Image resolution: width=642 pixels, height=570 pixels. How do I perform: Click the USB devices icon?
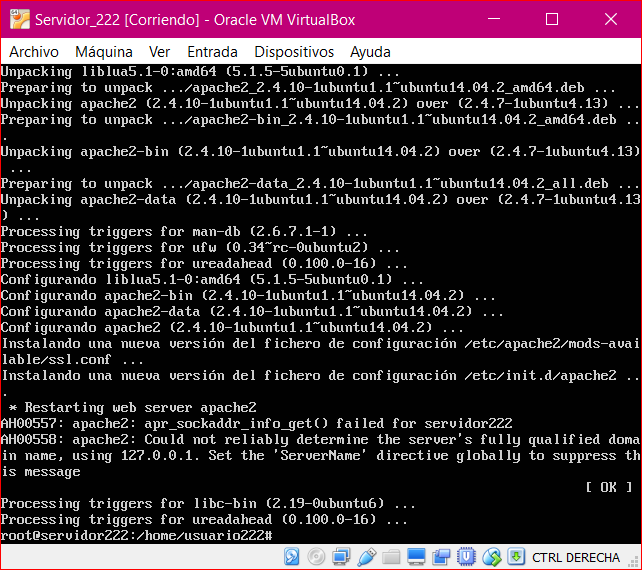366,557
